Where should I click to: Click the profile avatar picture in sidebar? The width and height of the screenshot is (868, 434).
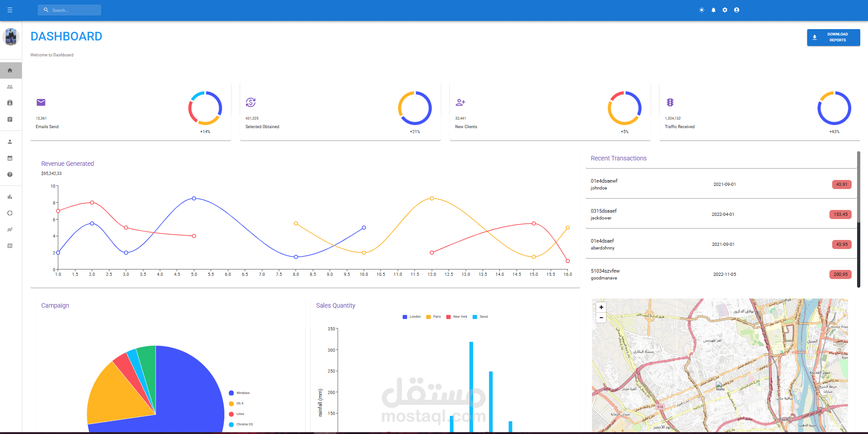coord(11,37)
